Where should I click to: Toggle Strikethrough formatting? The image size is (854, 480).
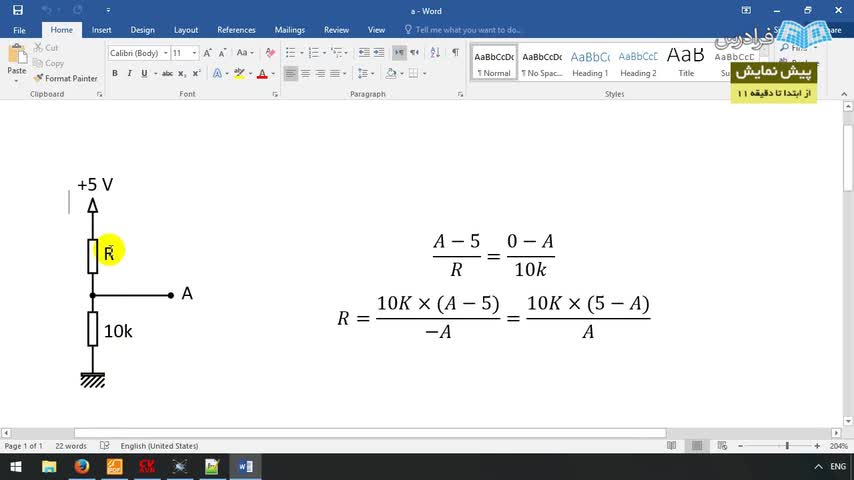pyautogui.click(x=167, y=73)
